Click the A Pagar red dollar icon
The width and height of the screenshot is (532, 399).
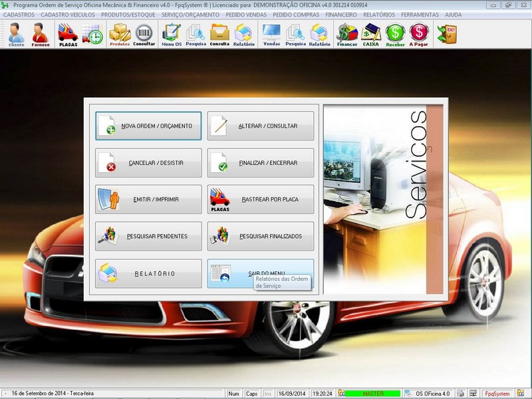(x=419, y=34)
